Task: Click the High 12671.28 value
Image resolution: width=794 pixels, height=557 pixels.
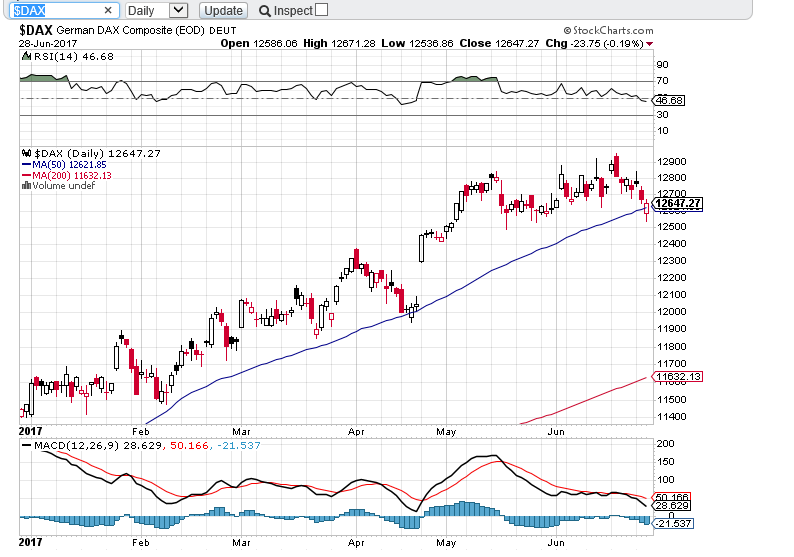Action: click(339, 44)
